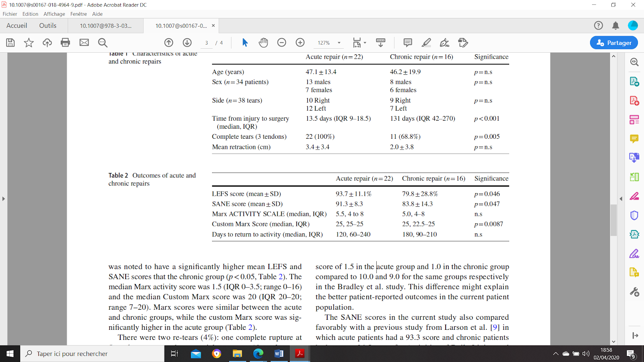Image resolution: width=644 pixels, height=362 pixels.
Task: Open yellow Comment tool in sidebar
Action: (x=634, y=139)
